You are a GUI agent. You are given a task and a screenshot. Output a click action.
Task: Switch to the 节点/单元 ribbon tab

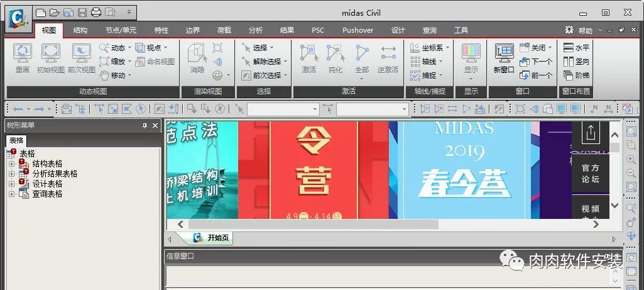coord(121,30)
